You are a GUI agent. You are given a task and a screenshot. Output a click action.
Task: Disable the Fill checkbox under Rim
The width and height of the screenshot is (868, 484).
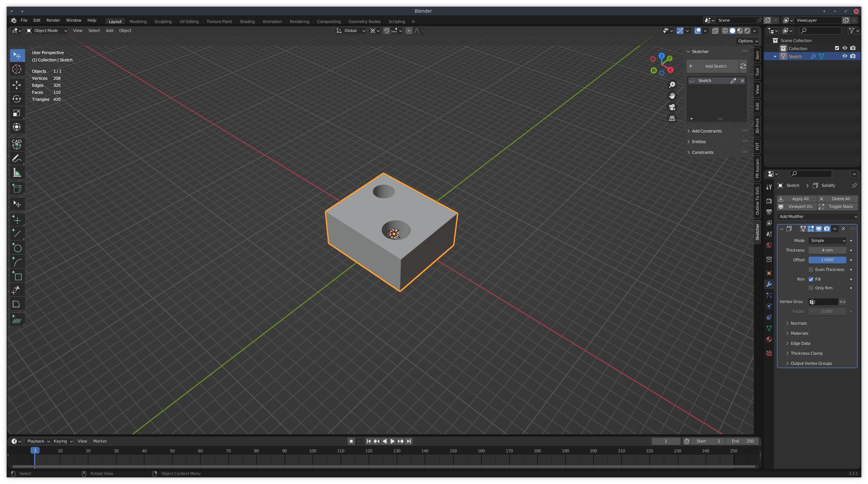811,279
